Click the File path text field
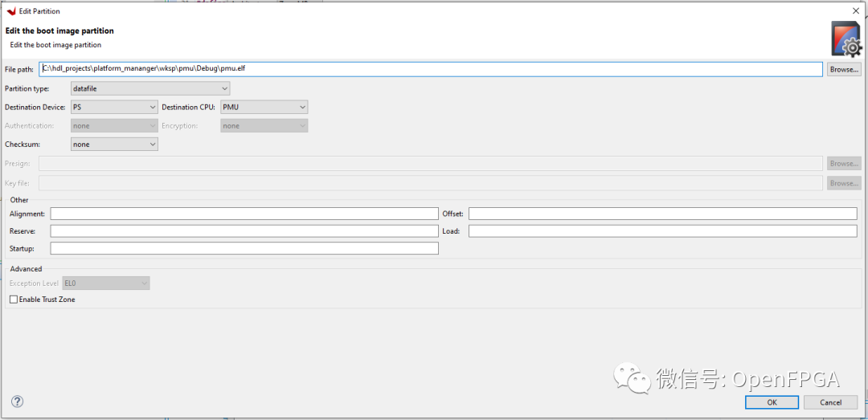Image resolution: width=868 pixels, height=420 pixels. click(430, 69)
